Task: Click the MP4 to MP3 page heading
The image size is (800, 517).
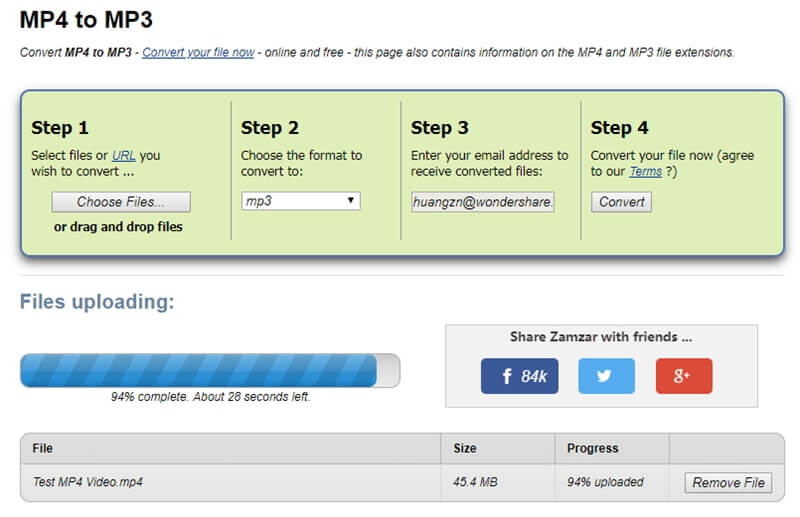Action: click(x=86, y=20)
